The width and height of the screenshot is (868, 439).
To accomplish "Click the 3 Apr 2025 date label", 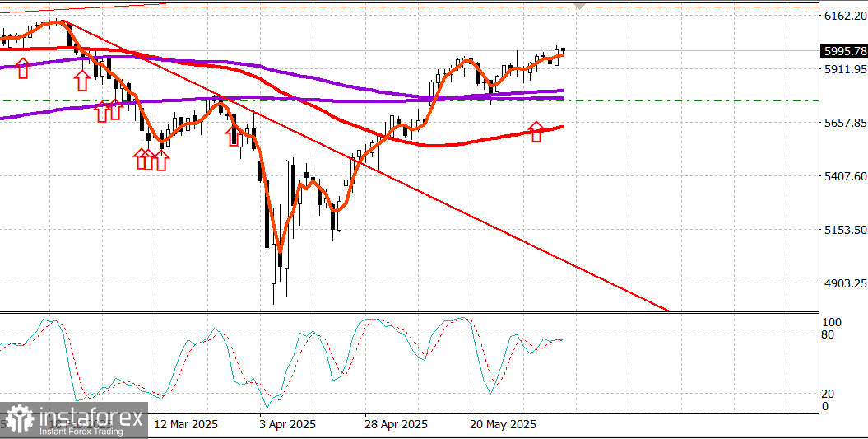I will (288, 425).
